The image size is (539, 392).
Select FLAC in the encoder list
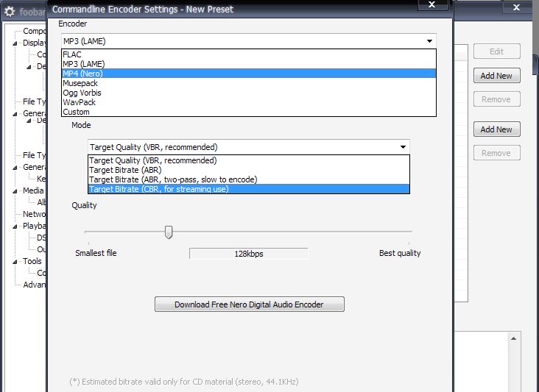pos(249,54)
